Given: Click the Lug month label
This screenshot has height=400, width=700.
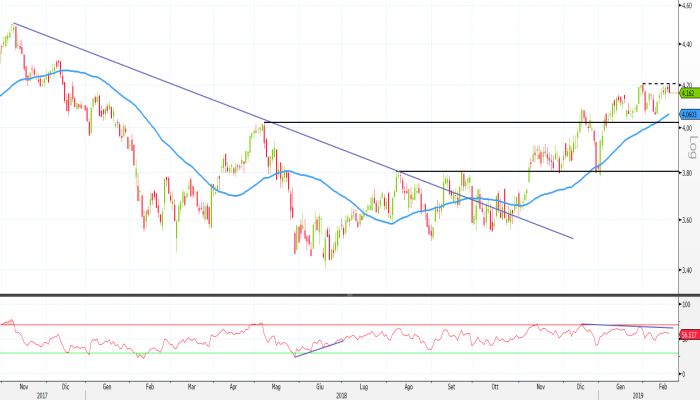Looking at the screenshot, I should tap(364, 387).
